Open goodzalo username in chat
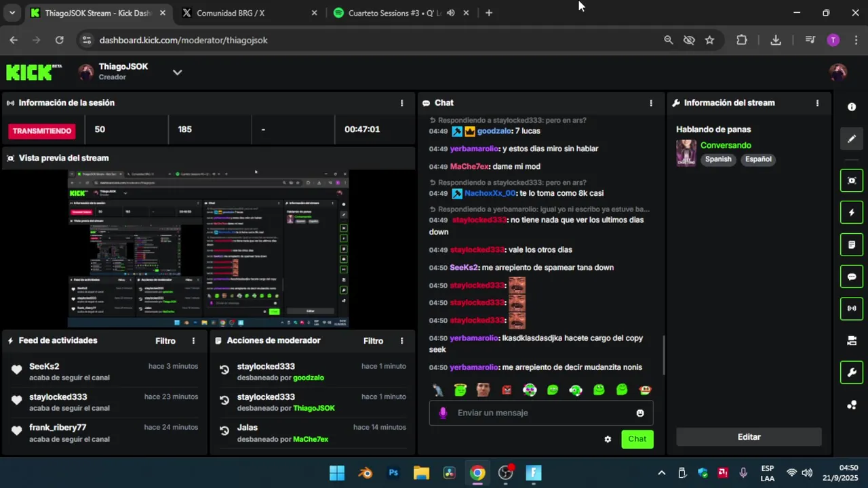This screenshot has width=868, height=488. coord(495,131)
